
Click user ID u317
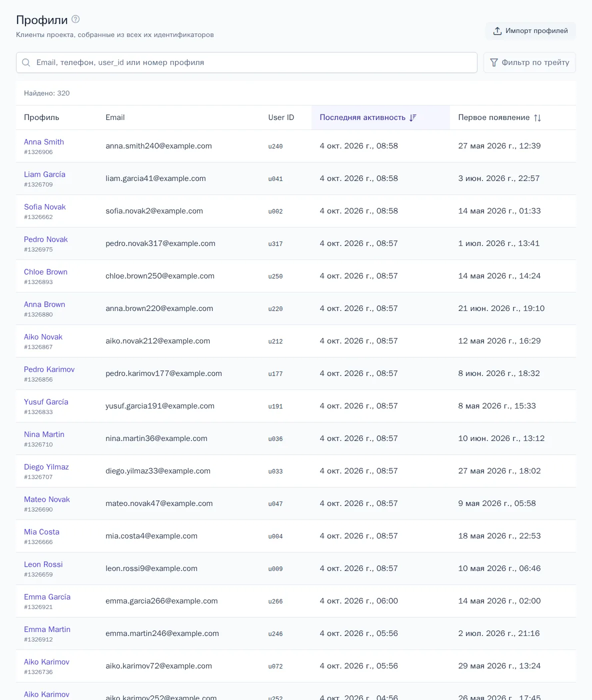[x=275, y=244]
